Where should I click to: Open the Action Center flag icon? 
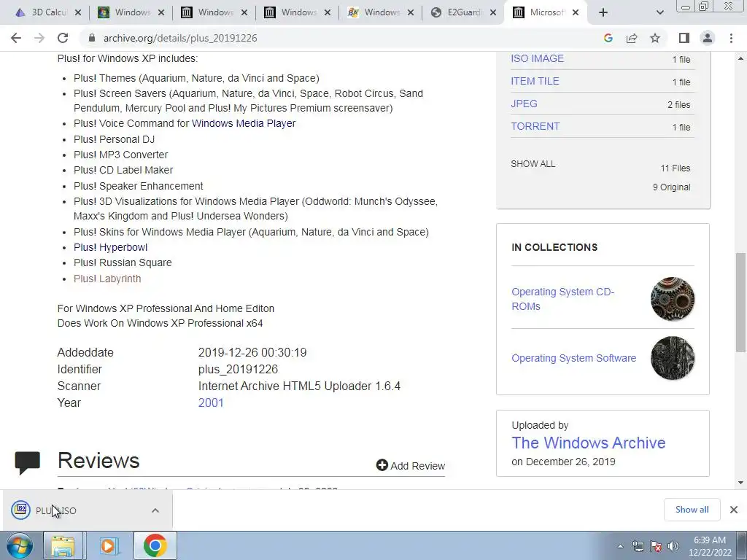(x=656, y=546)
